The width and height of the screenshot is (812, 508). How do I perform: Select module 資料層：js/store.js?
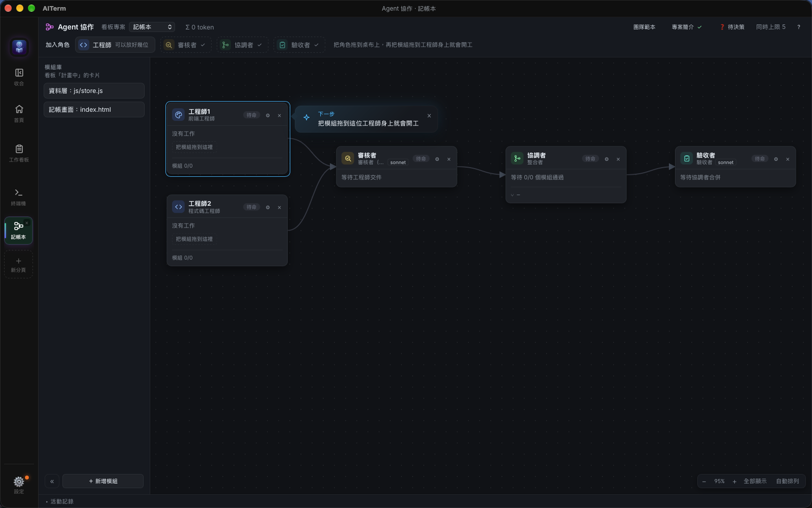(x=94, y=91)
